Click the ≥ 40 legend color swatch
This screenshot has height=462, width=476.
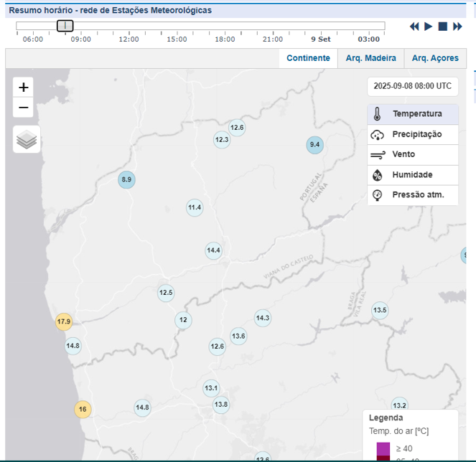click(383, 448)
